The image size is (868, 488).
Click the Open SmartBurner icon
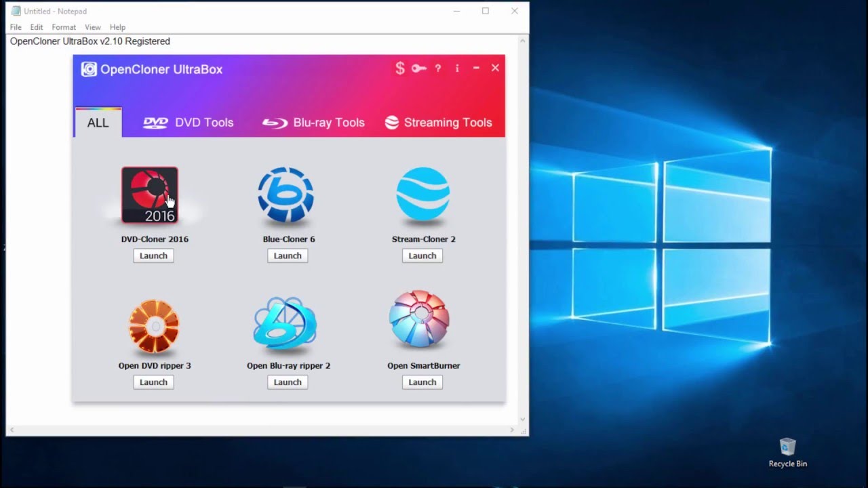(x=420, y=319)
